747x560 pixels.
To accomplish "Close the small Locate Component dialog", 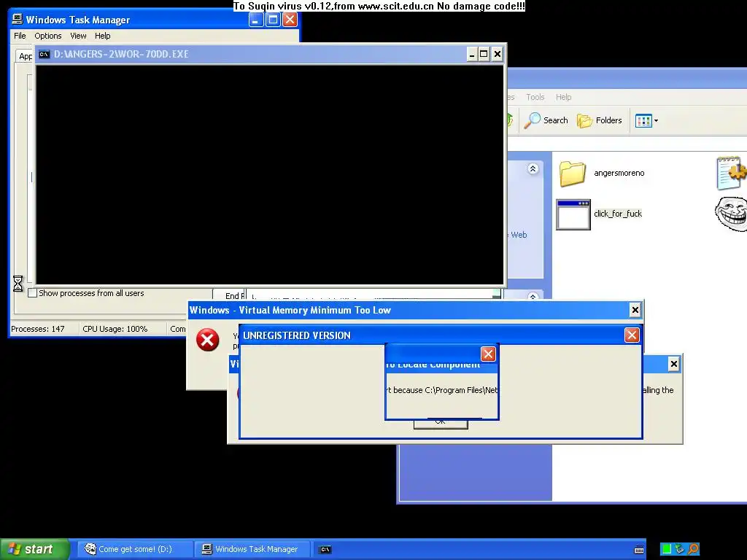I will (488, 354).
